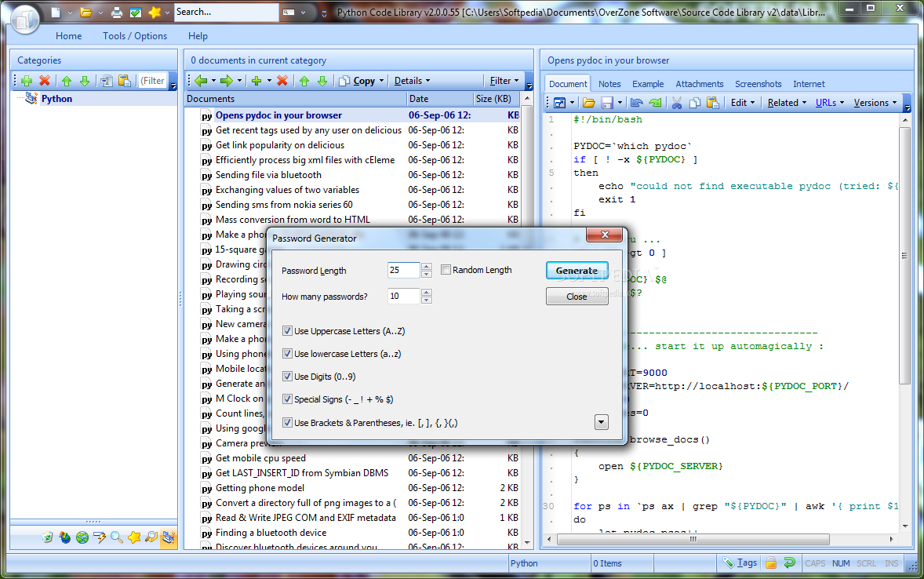Move document down in the list
Screen dimensions: 924x579
pyautogui.click(x=322, y=81)
